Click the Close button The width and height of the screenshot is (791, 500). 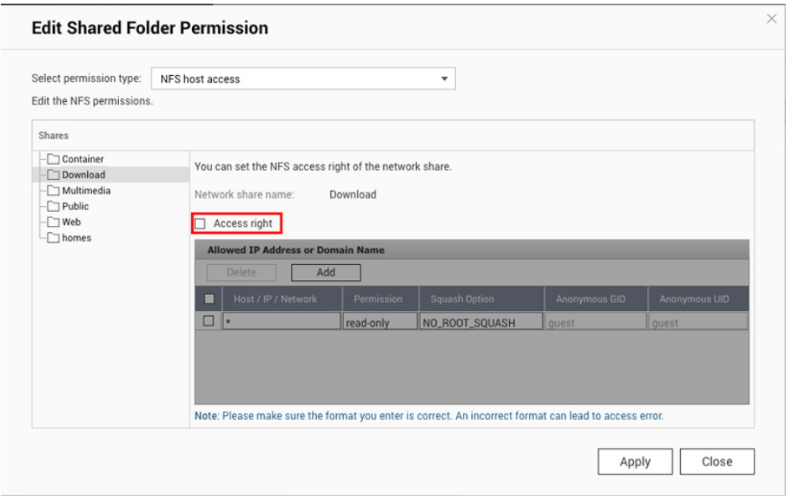point(717,462)
